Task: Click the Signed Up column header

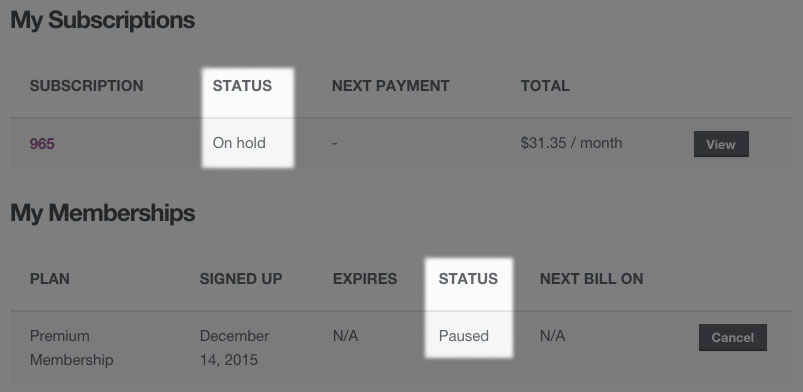Action: coord(241,279)
